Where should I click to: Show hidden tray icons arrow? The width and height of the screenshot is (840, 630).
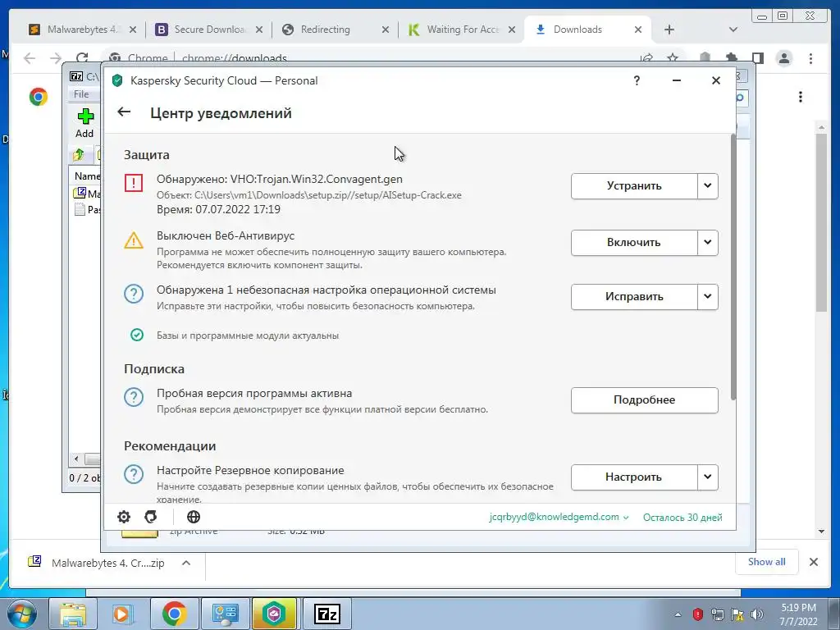678,614
